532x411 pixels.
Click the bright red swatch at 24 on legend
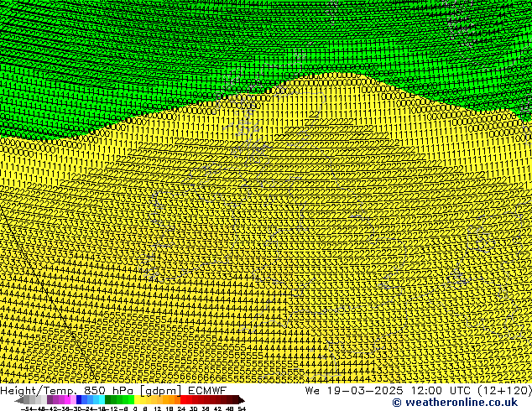pos(183,399)
